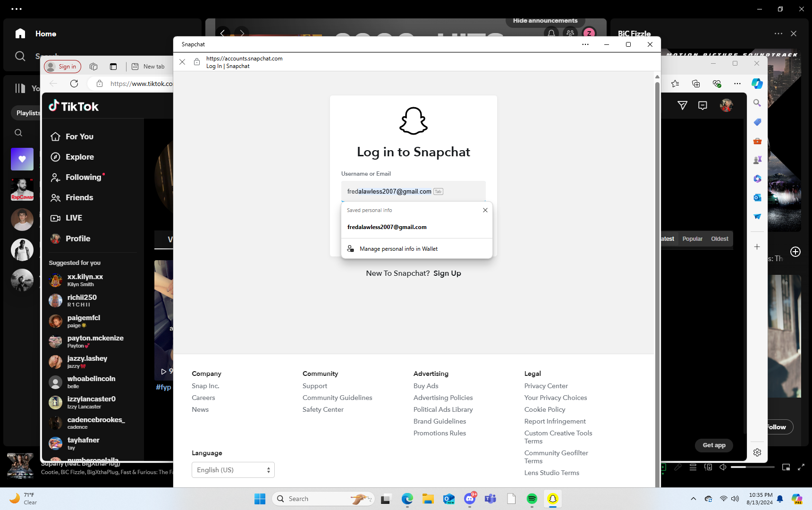Open the Buy Ads link

click(426, 386)
